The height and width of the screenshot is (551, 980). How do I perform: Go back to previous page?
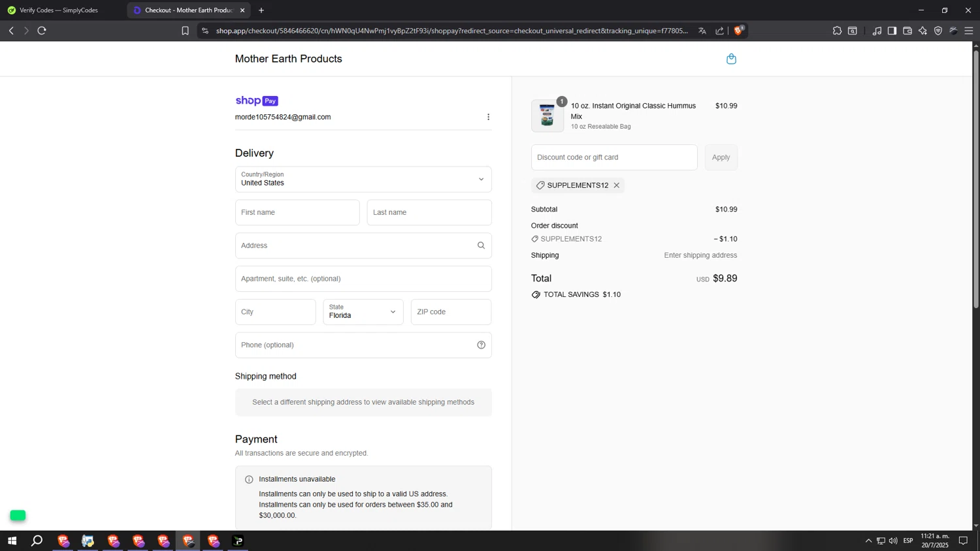click(11, 31)
